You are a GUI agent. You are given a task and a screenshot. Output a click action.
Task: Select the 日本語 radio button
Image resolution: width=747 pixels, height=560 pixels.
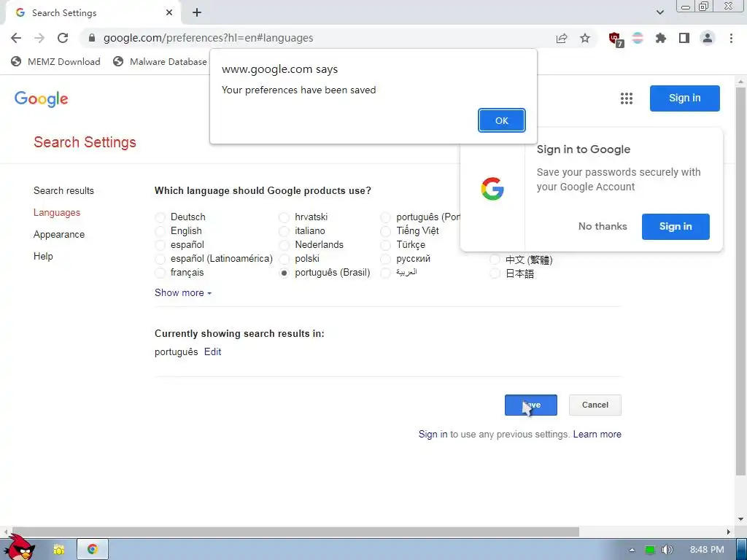click(495, 273)
